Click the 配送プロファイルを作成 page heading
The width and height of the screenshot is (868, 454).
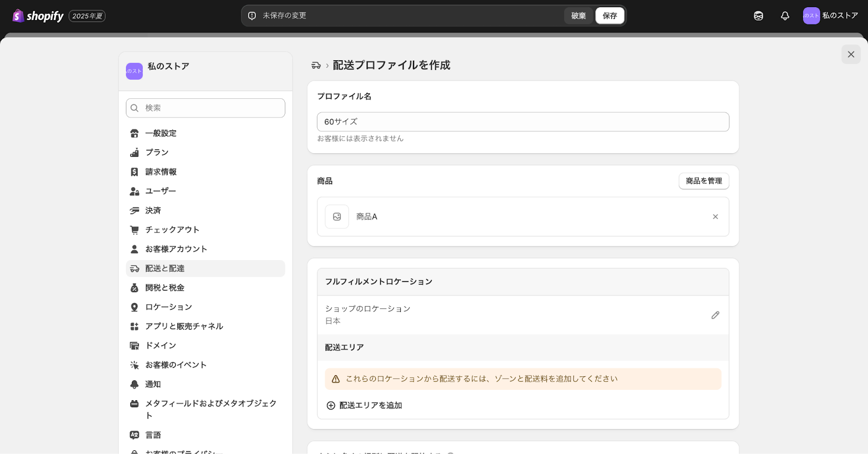pos(392,65)
